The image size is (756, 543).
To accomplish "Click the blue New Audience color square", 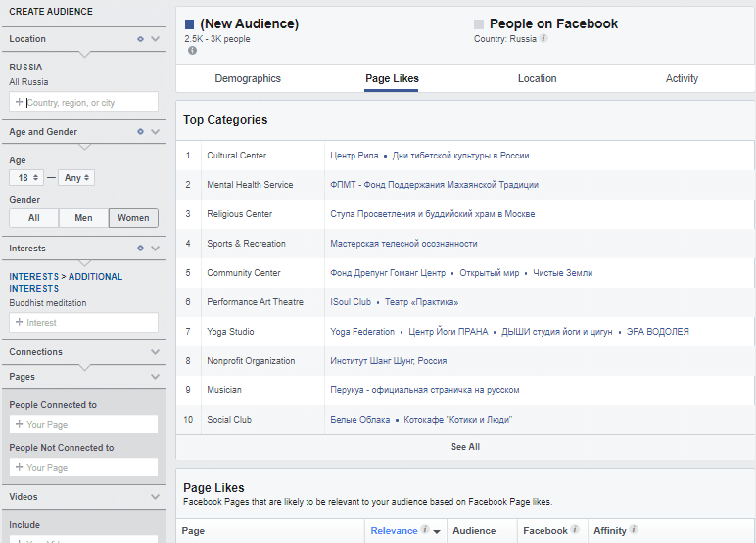I will pyautogui.click(x=189, y=24).
